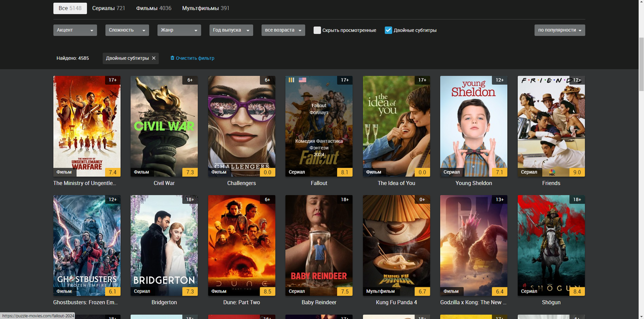The width and height of the screenshot is (644, 319).
Task: Open the Friends title link
Action: [551, 183]
